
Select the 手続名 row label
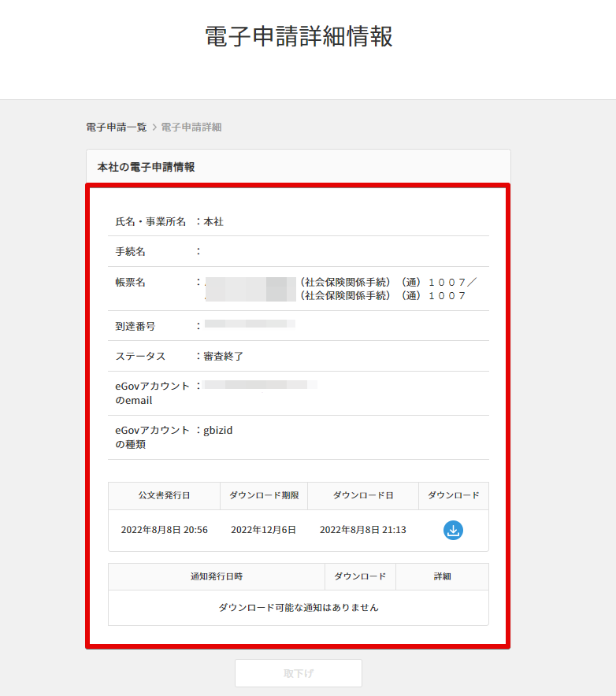(x=131, y=252)
